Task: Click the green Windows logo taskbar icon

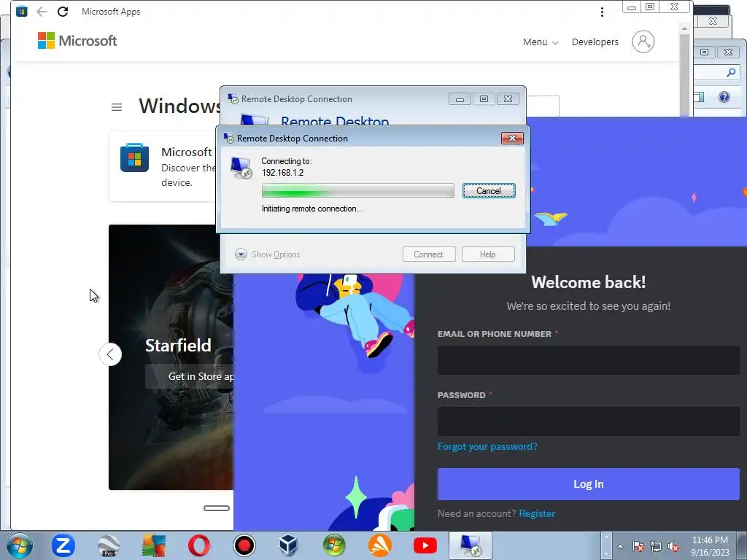Action: [334, 545]
